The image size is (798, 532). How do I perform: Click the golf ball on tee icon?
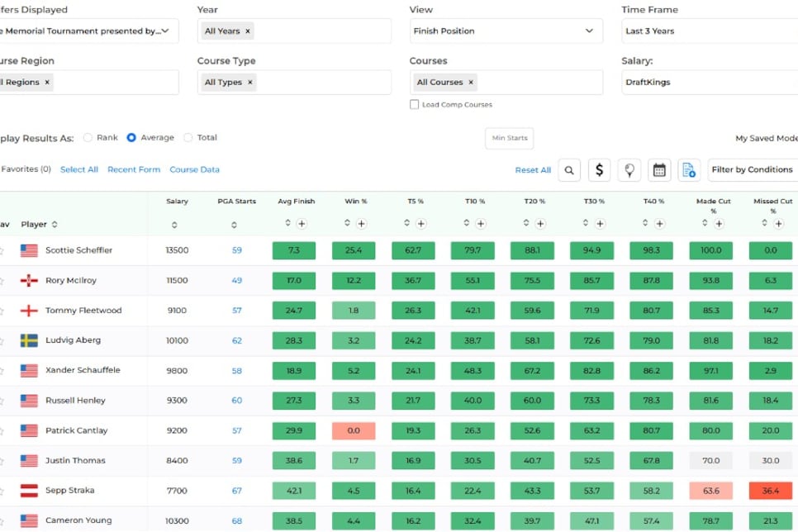coord(629,170)
